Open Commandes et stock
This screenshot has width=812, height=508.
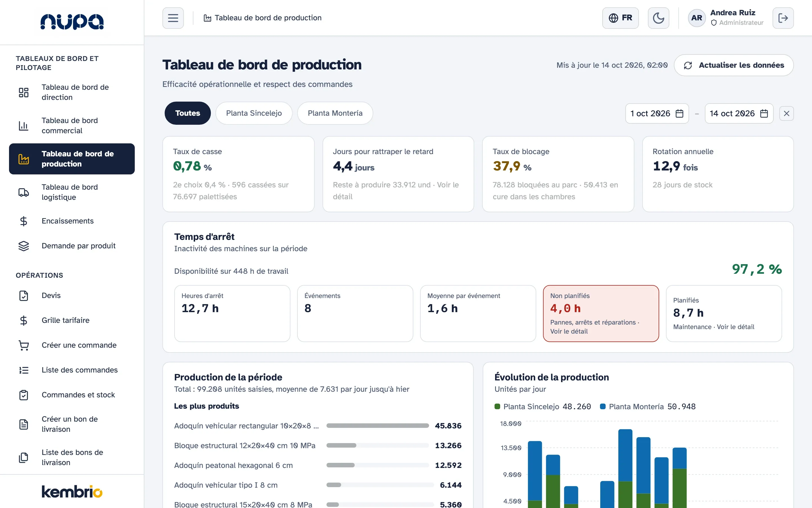click(72, 395)
